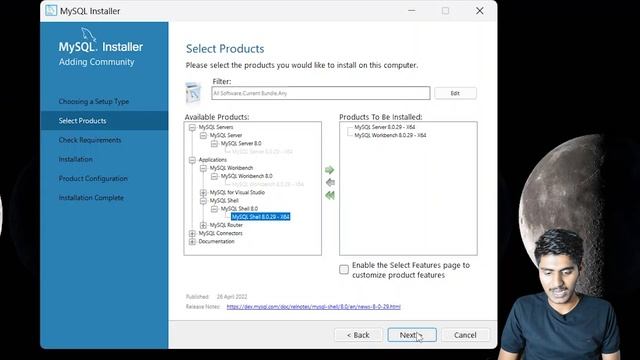Collapse the MySQL Shell 8.0 node
Screen dimensions: 640x360
click(214, 209)
